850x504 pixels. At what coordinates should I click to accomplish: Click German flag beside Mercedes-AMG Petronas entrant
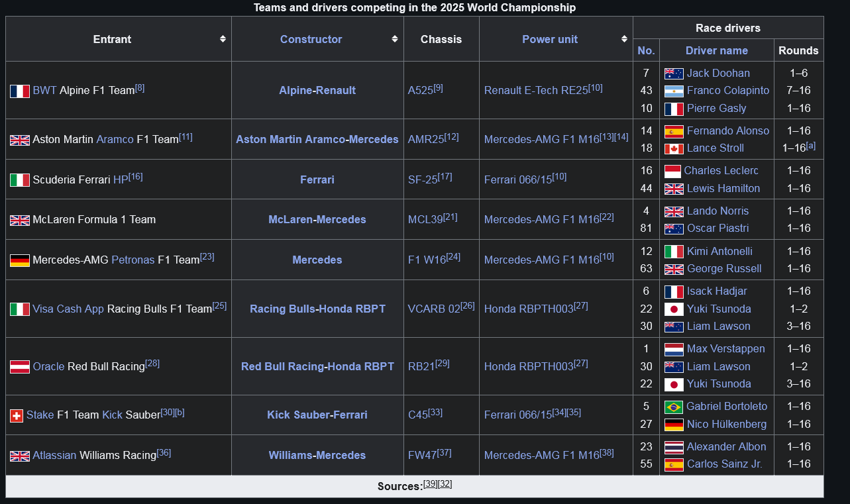20,260
